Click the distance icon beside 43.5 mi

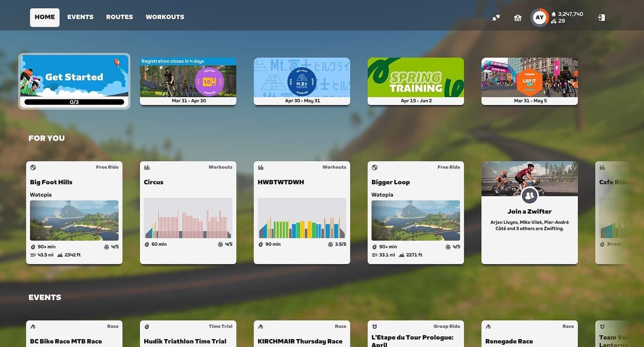tap(33, 255)
